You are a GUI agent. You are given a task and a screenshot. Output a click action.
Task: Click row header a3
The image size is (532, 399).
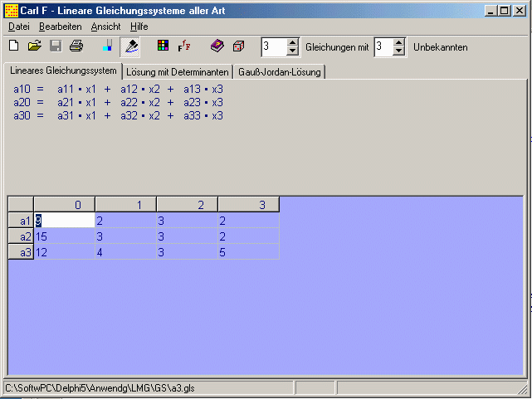click(21, 252)
